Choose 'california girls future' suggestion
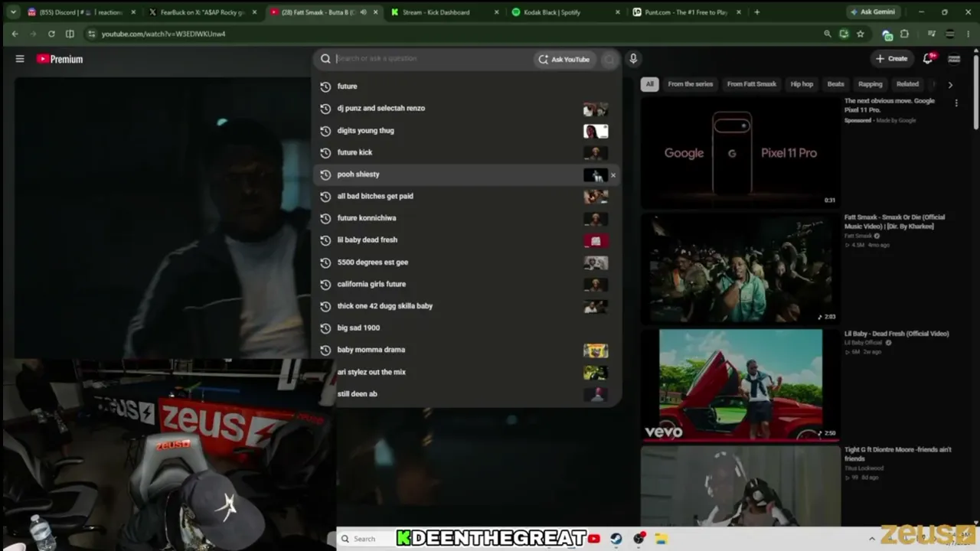Screen dimensions: 980x551 467,284
